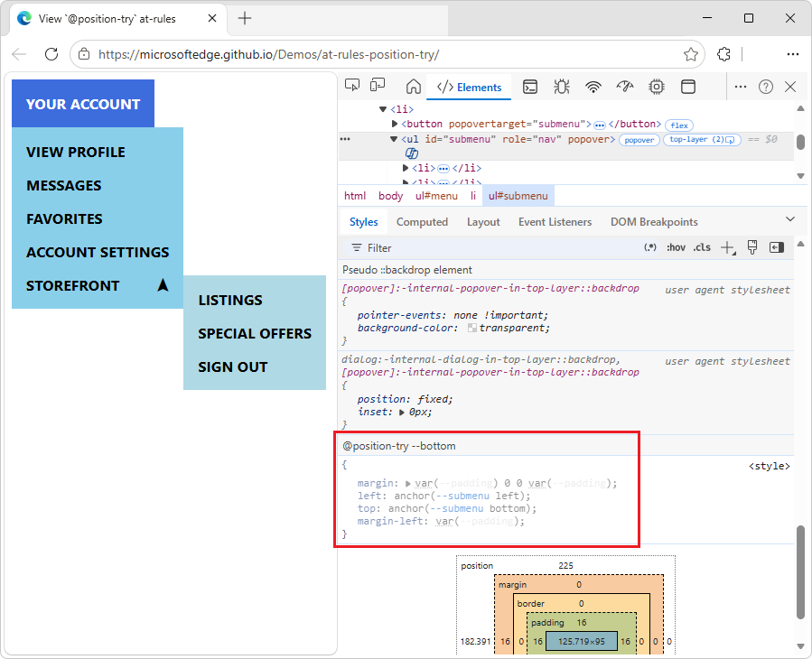The height and width of the screenshot is (659, 812).
Task: Select ul#menu in the breadcrumb trail
Action: click(x=436, y=196)
